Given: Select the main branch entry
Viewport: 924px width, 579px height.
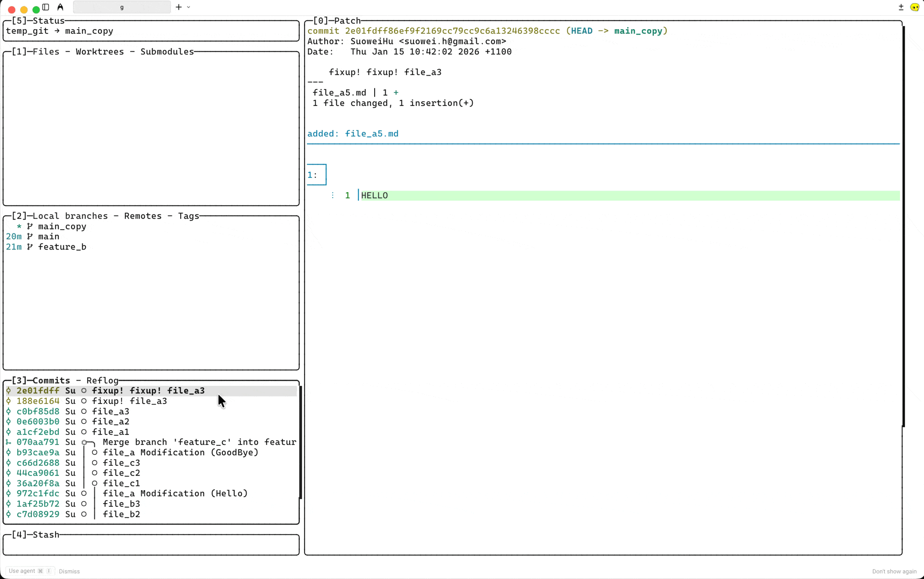Looking at the screenshot, I should [49, 237].
